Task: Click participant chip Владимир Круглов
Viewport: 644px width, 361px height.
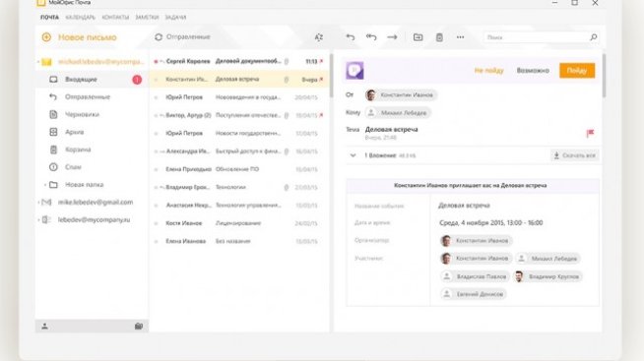Action: 548,276
